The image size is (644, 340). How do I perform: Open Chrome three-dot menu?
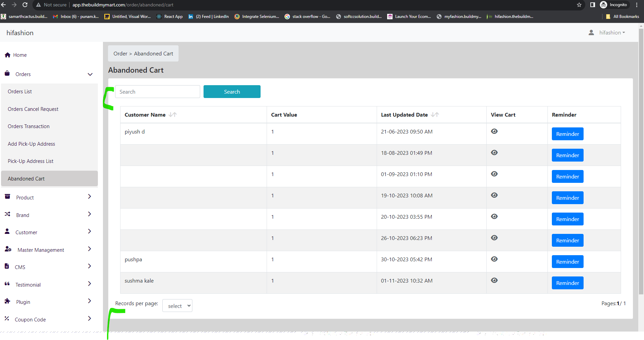point(637,5)
